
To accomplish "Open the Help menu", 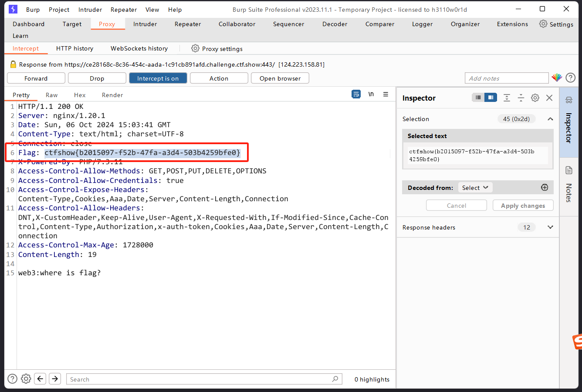I will pyautogui.click(x=175, y=10).
